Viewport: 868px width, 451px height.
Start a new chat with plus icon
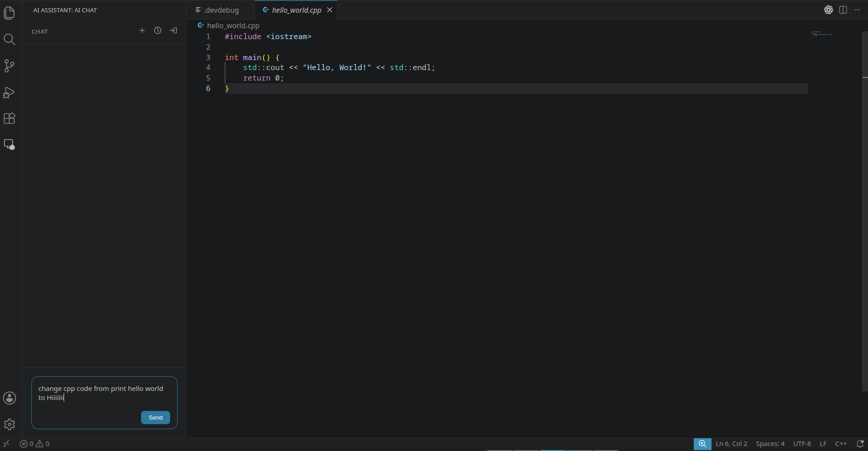point(142,30)
